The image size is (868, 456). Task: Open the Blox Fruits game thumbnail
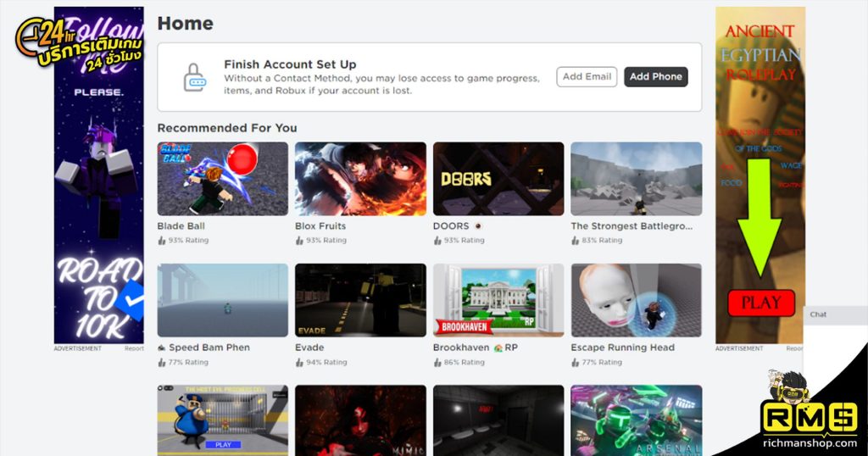(360, 179)
